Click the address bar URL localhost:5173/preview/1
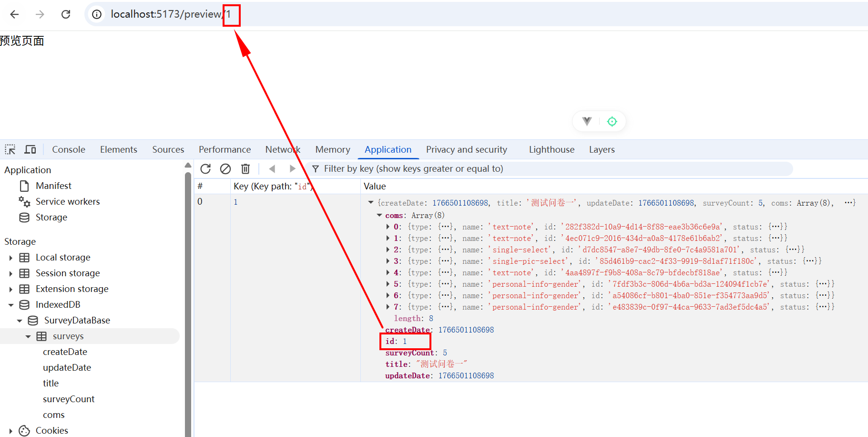The image size is (868, 437). point(171,14)
